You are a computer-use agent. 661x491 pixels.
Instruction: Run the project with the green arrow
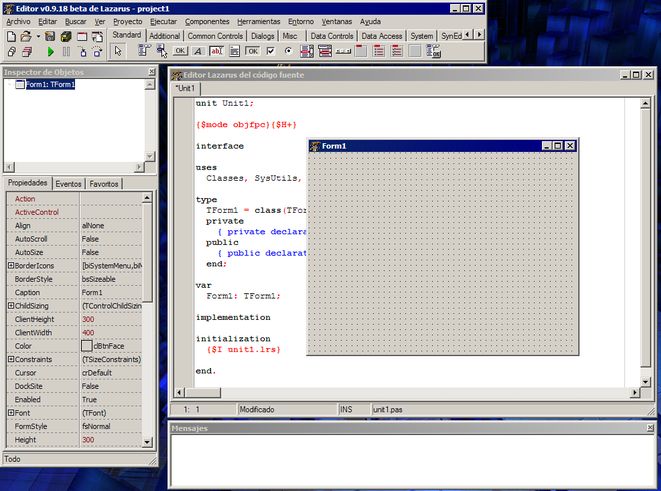click(x=51, y=52)
